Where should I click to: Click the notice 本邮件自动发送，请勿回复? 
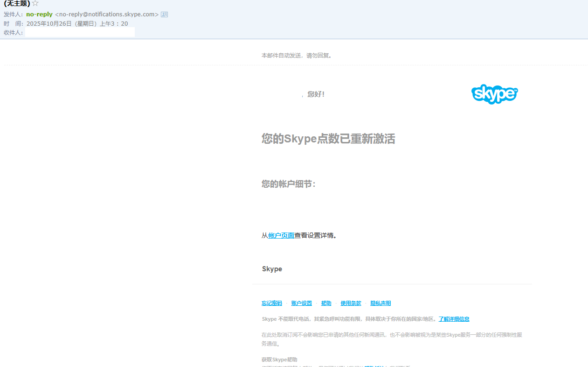point(297,56)
